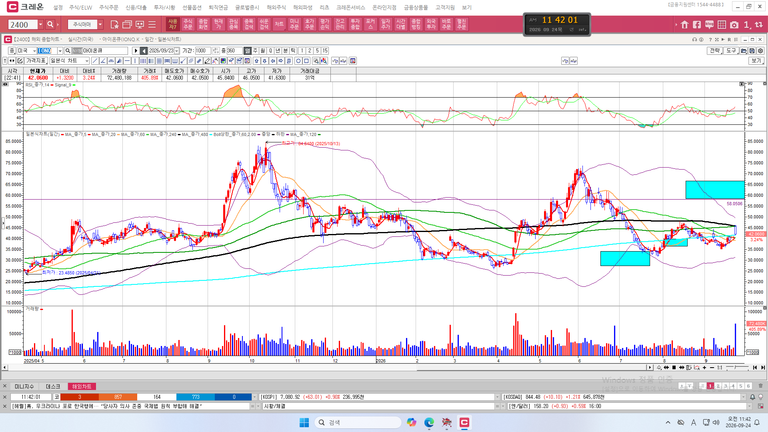Select the 1 interval toggle button

[302, 50]
